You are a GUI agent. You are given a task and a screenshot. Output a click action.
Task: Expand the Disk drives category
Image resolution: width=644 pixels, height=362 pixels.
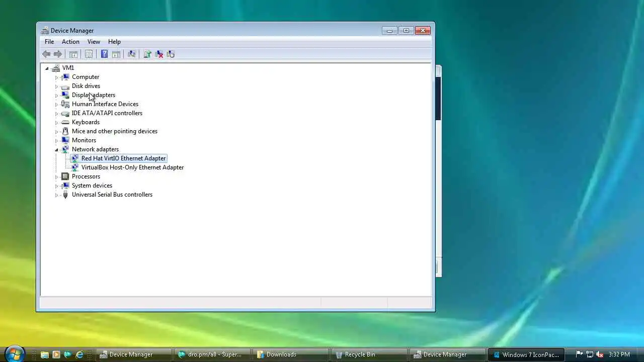[x=56, y=86]
